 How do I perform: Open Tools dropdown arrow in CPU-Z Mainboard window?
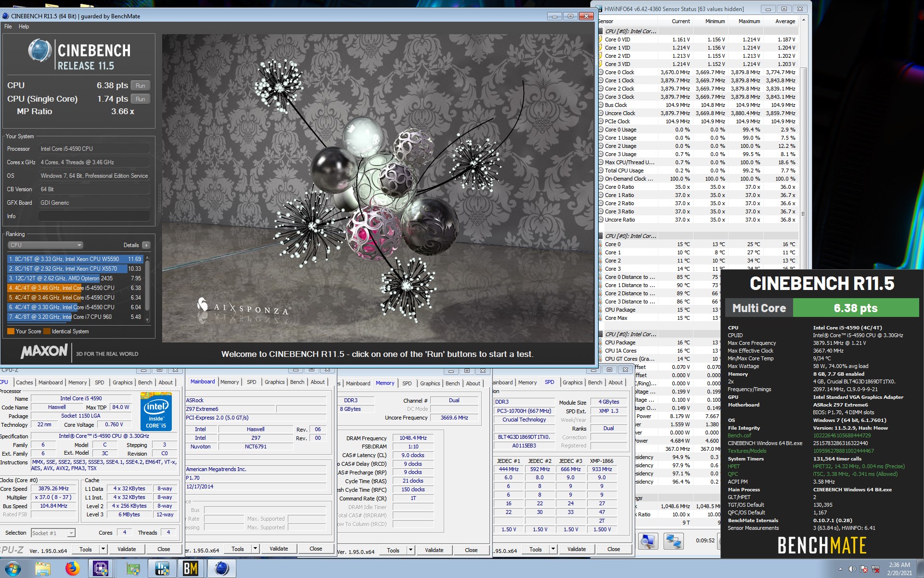(256, 549)
